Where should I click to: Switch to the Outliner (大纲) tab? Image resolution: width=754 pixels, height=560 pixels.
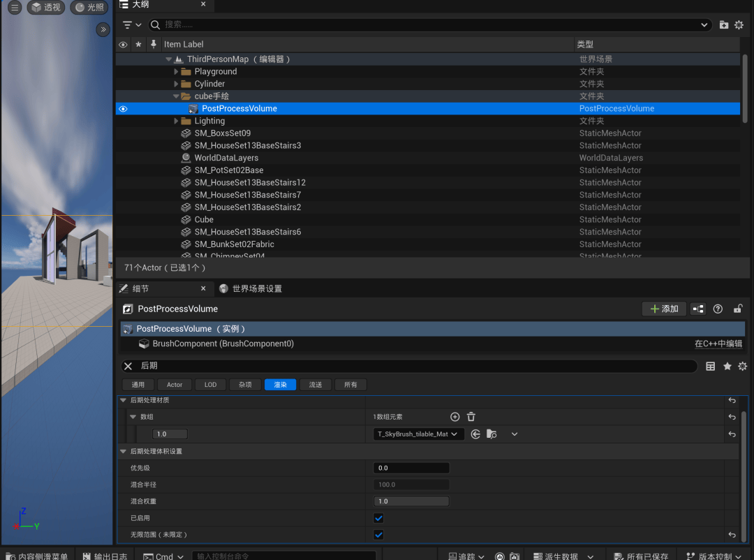[163, 5]
